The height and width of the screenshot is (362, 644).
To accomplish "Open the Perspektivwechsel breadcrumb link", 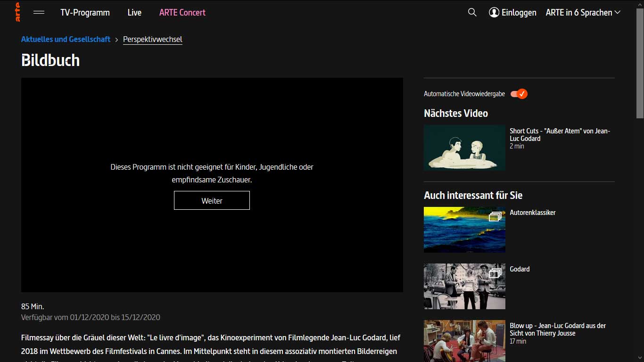I will (152, 39).
